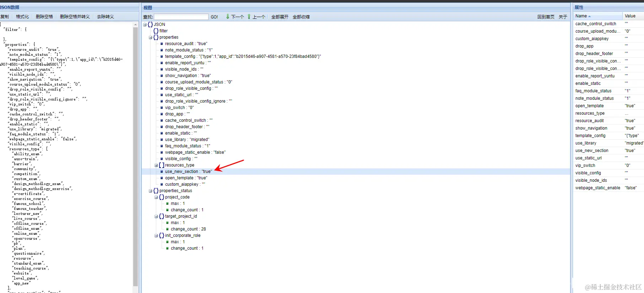Open the 关于 about link

coord(563,17)
